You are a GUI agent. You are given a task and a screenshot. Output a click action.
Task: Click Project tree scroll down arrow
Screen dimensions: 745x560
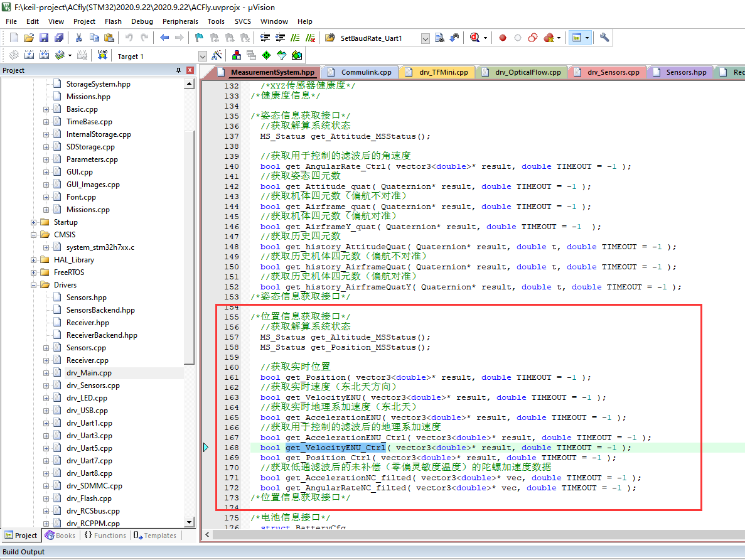click(x=189, y=522)
